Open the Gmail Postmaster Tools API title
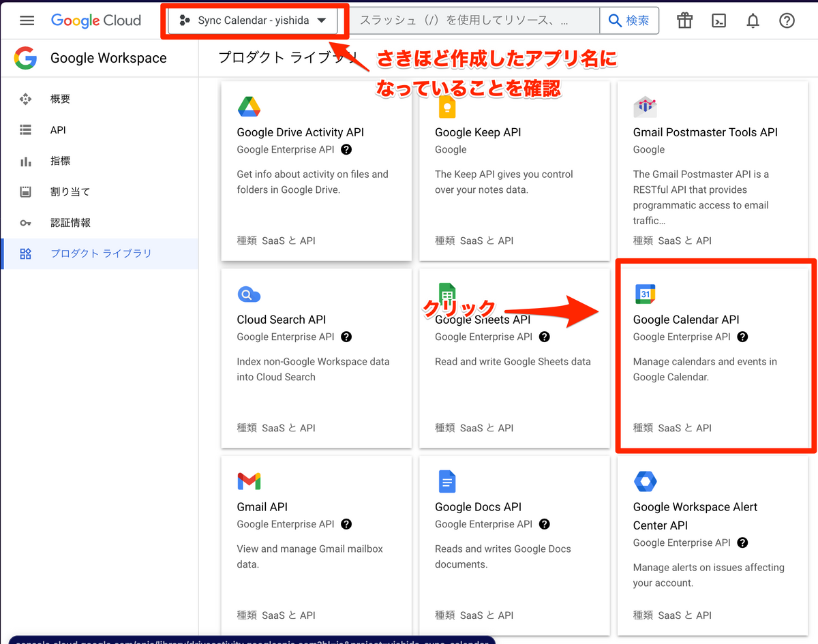Image resolution: width=818 pixels, height=644 pixels. (706, 132)
